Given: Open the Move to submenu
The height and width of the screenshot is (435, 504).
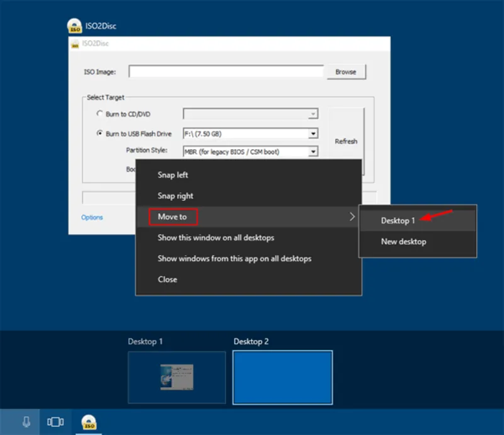Looking at the screenshot, I should tap(173, 217).
